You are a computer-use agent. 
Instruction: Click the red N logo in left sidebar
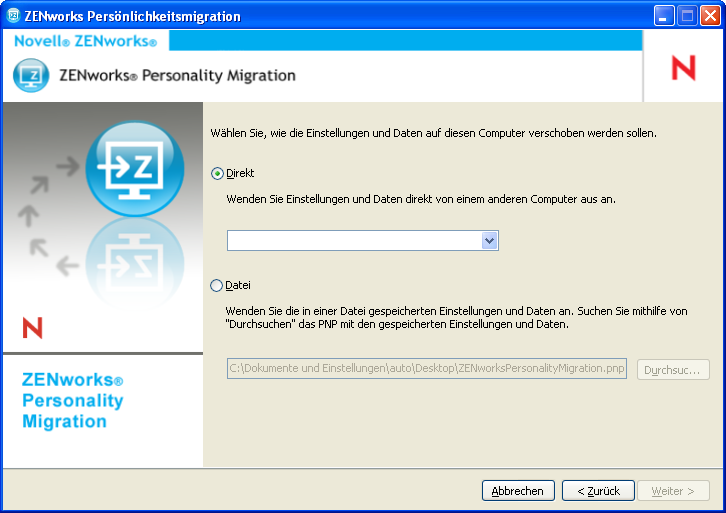pos(32,328)
